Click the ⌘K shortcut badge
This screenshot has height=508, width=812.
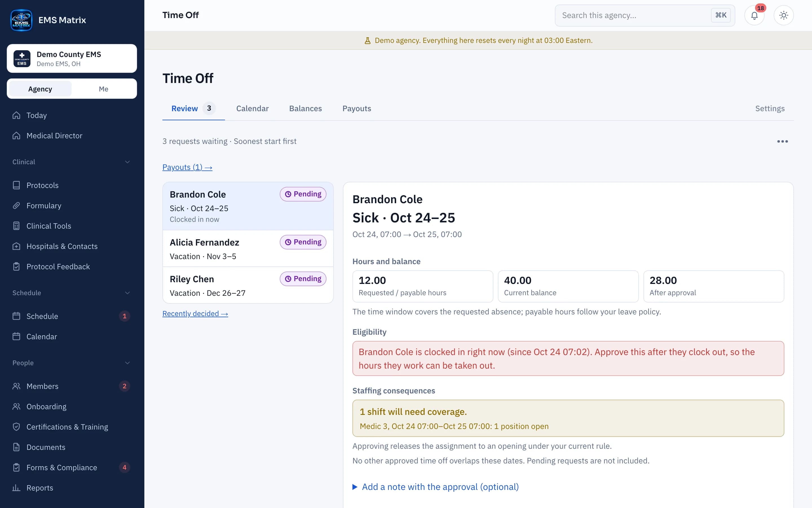click(721, 16)
